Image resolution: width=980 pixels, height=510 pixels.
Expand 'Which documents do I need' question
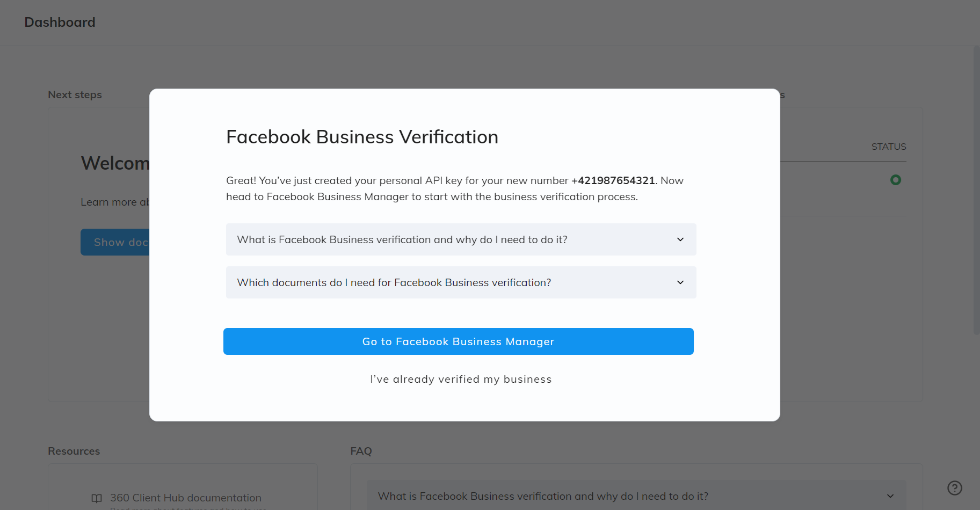click(x=394, y=282)
